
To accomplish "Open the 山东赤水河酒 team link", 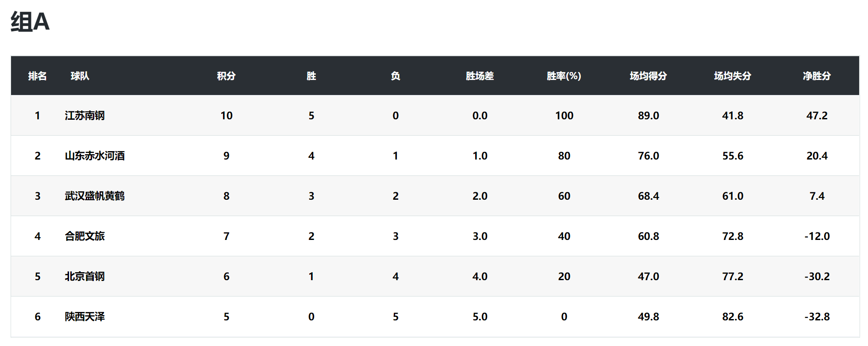I will tap(95, 156).
